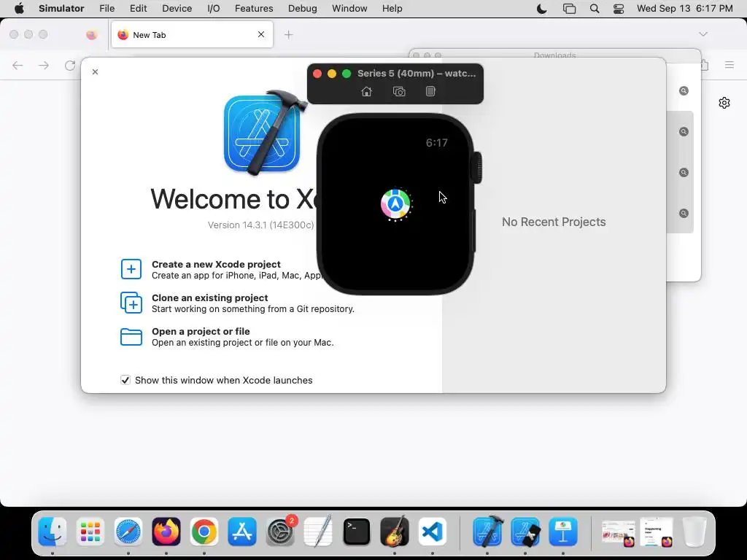Click the Create a new Xcode project plus icon
Screen dimensions: 747x560
point(131,269)
